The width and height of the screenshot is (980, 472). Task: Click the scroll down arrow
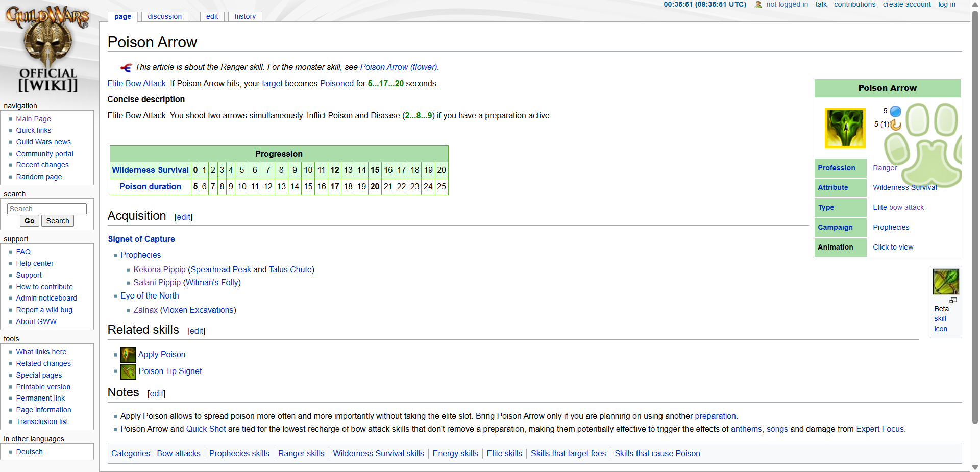pos(975,467)
